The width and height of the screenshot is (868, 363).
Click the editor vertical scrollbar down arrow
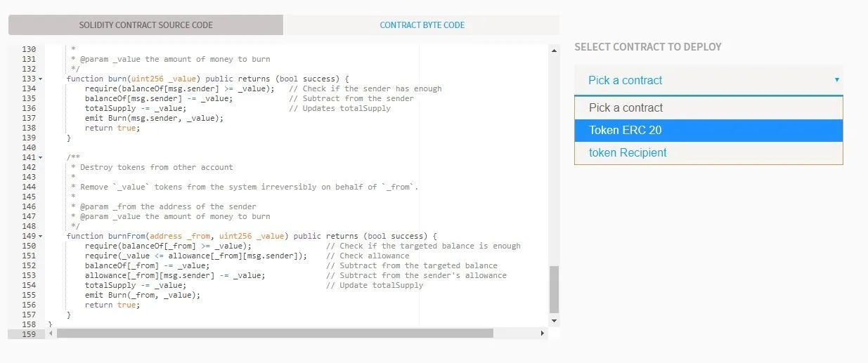point(554,321)
